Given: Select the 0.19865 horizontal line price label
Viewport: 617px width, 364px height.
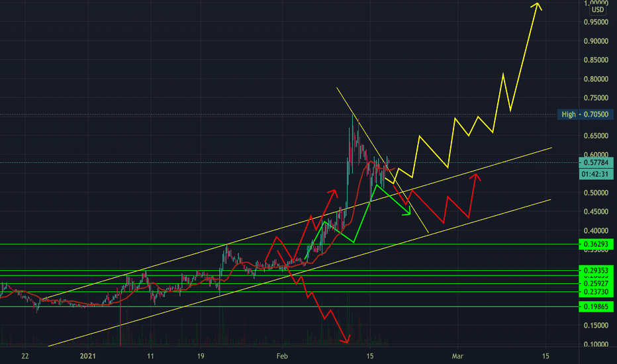Looking at the screenshot, I should point(596,306).
